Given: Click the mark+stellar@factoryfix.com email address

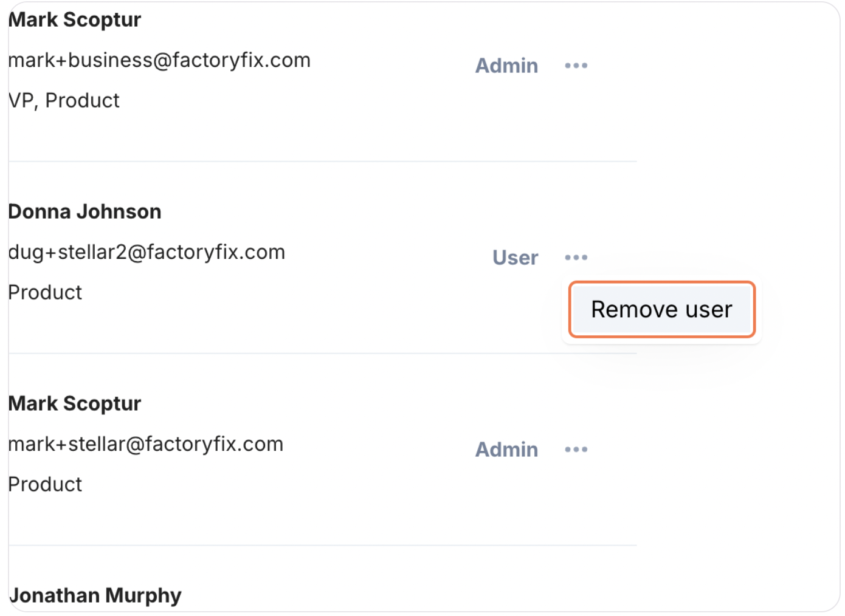Looking at the screenshot, I should [146, 444].
